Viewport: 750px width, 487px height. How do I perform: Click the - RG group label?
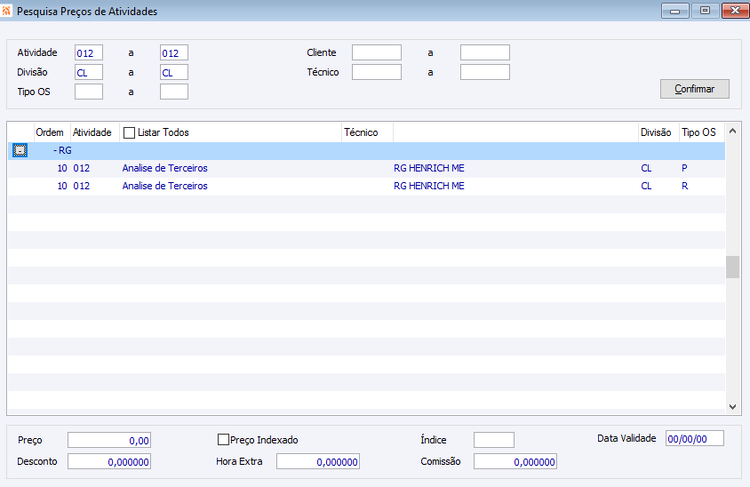63,150
